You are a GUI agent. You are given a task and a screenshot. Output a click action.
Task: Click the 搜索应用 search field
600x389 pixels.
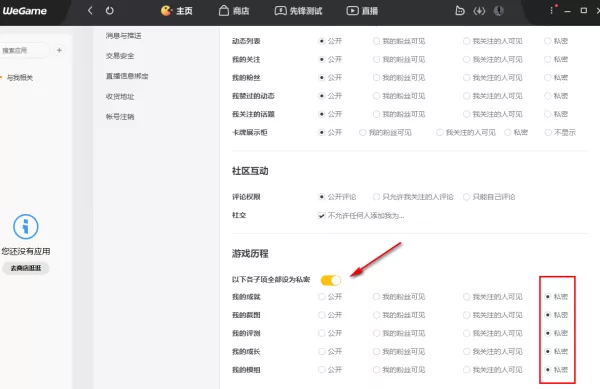[25, 50]
